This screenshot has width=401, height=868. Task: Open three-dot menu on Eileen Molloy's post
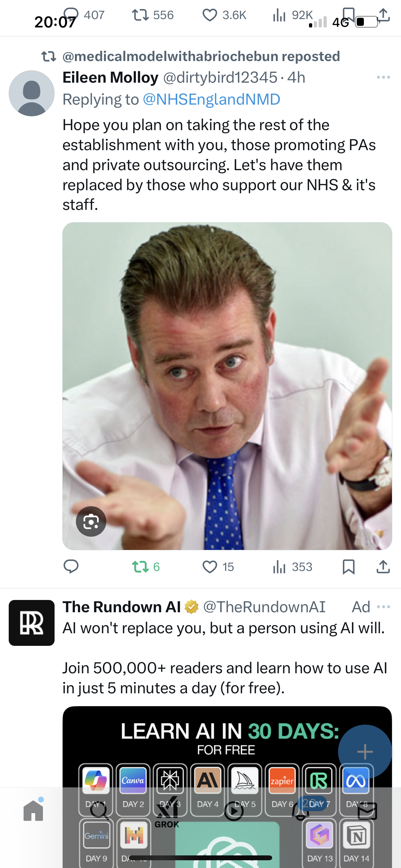pyautogui.click(x=384, y=77)
